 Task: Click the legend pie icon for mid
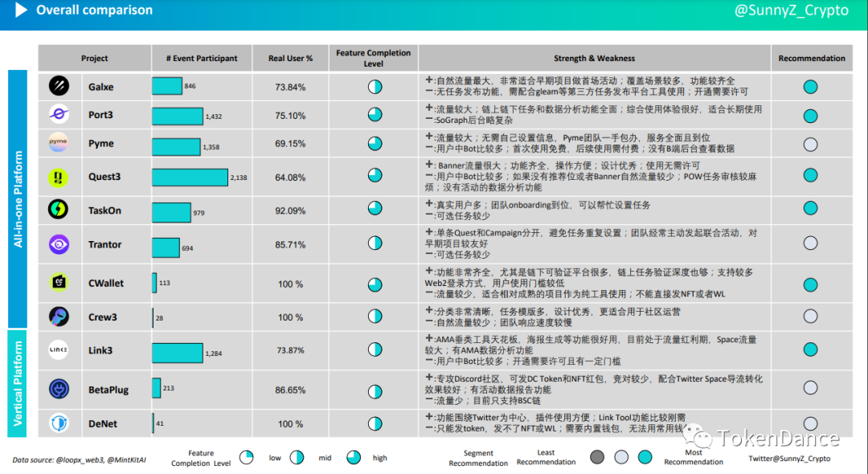pos(297,457)
